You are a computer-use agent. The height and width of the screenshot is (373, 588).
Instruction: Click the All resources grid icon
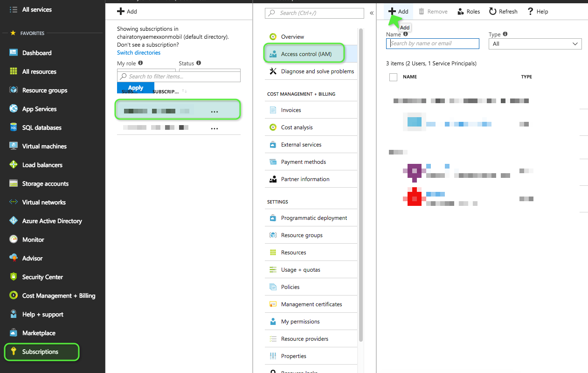(x=14, y=71)
